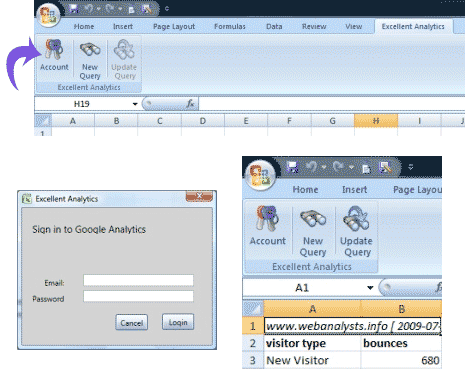Click the Password field in sign-in dialog
This screenshot has height=369, width=465.
click(x=138, y=296)
